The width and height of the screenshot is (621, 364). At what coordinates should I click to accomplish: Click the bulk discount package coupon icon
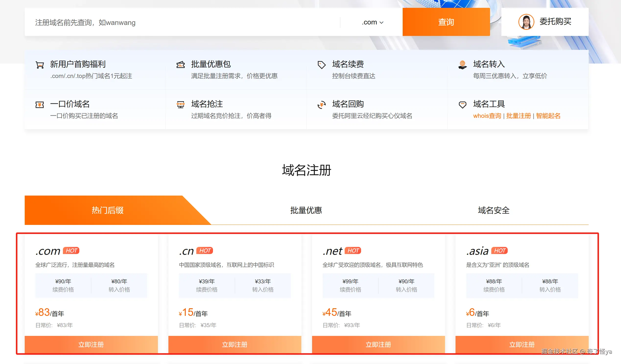pyautogui.click(x=180, y=65)
